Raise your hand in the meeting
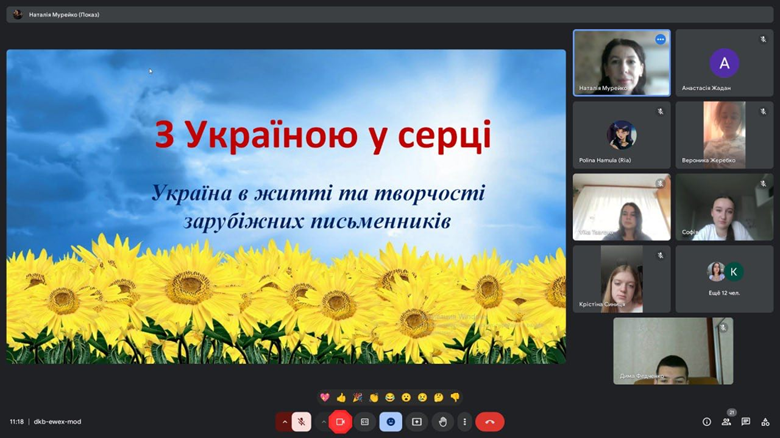 coord(442,422)
